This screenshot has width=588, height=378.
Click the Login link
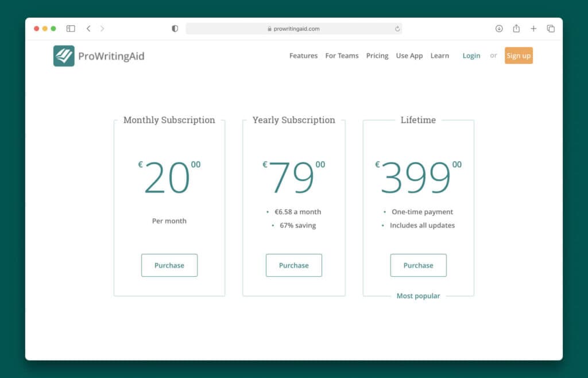coord(471,56)
